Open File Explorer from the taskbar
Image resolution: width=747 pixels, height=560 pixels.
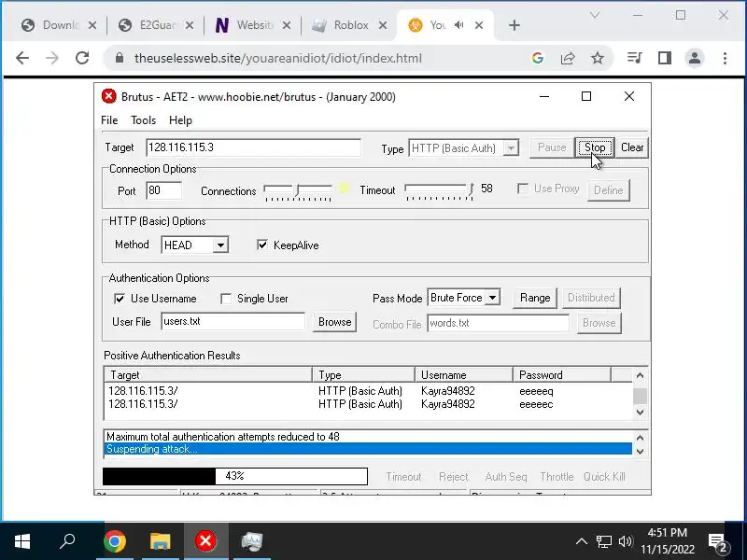click(x=160, y=541)
